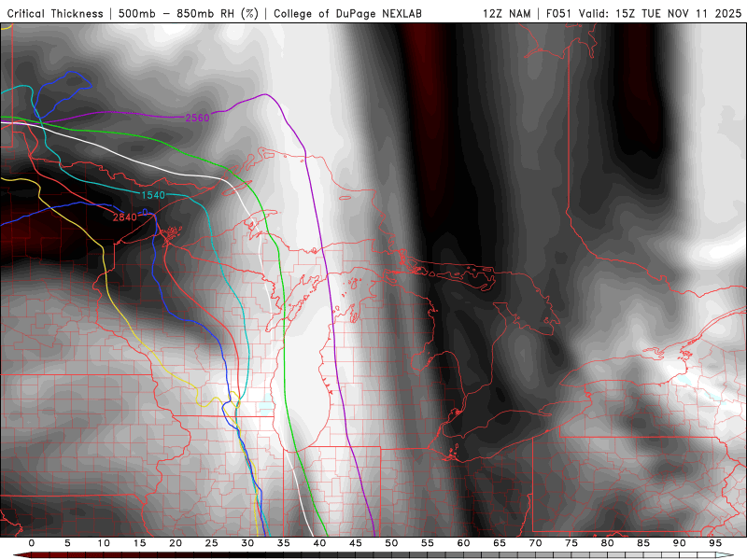Click the "500mb - 850mb RH (%)" label
The width and height of the screenshot is (747, 560).
click(189, 14)
